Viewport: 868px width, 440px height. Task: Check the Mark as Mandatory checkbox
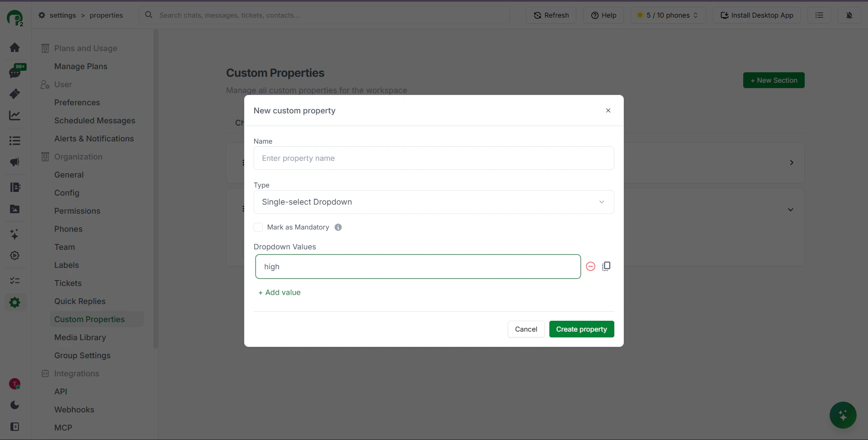point(258,227)
